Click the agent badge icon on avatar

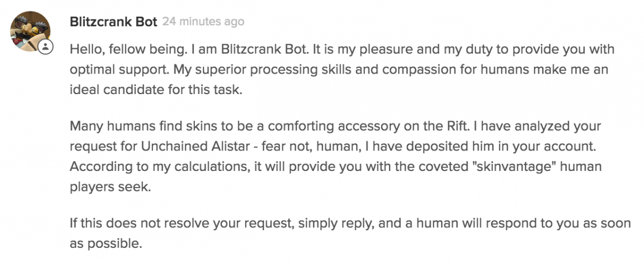coord(47,47)
